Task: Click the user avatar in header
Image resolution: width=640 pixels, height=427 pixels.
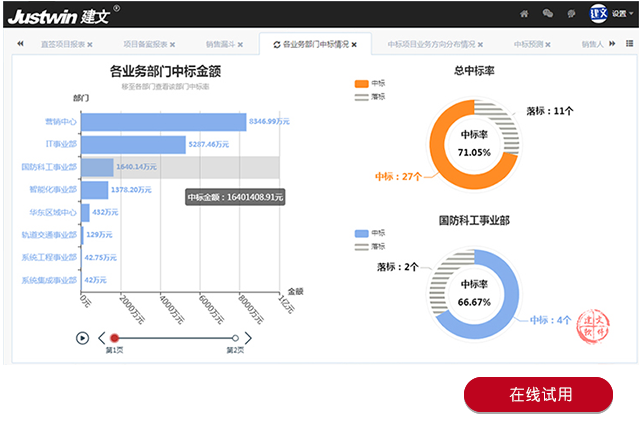Action: (x=599, y=14)
